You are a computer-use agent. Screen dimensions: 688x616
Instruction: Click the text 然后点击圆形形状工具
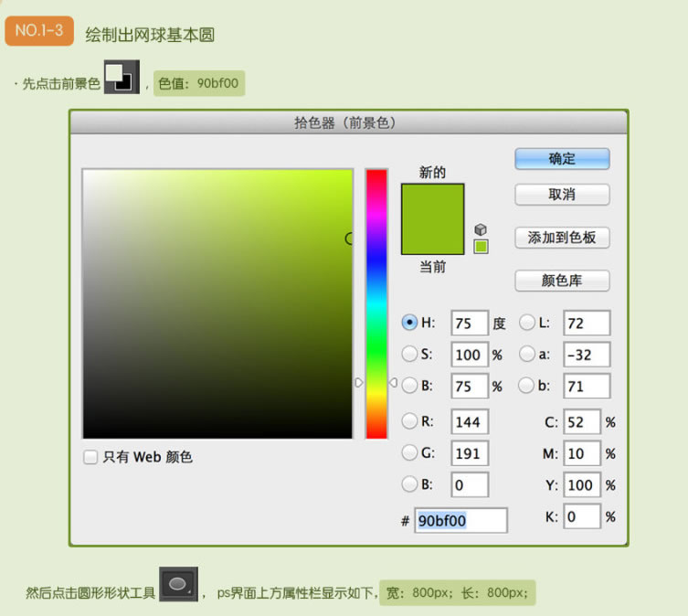click(x=90, y=593)
